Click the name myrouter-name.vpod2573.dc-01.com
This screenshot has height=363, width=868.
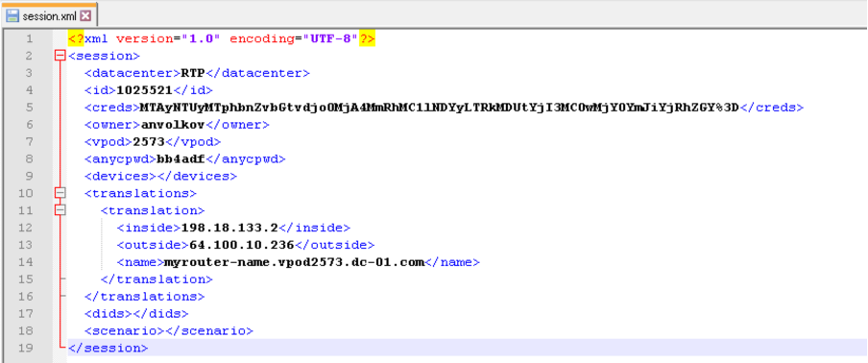(295, 262)
